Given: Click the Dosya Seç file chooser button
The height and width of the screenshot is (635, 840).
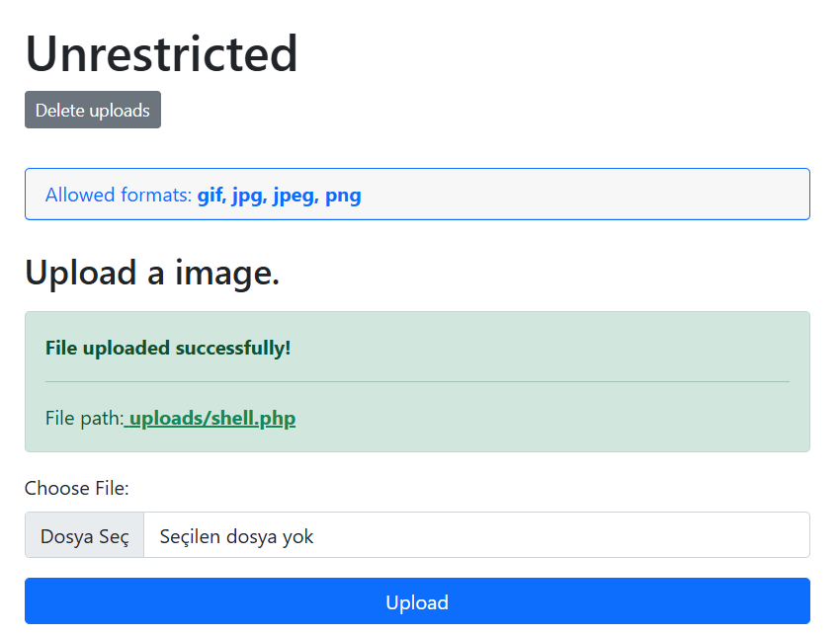Looking at the screenshot, I should click(x=85, y=535).
